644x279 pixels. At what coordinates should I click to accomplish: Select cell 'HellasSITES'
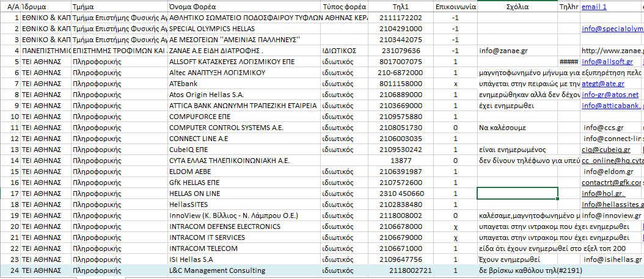(244, 205)
